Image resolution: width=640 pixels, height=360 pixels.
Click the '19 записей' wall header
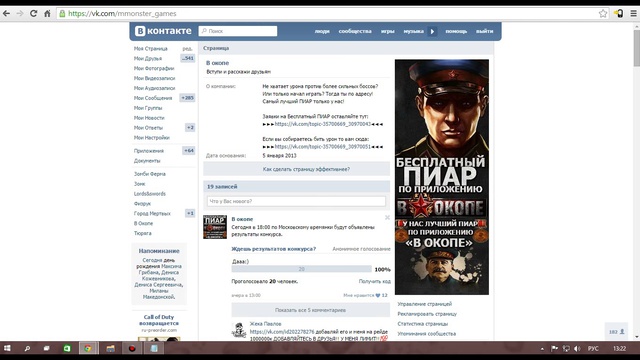click(297, 187)
